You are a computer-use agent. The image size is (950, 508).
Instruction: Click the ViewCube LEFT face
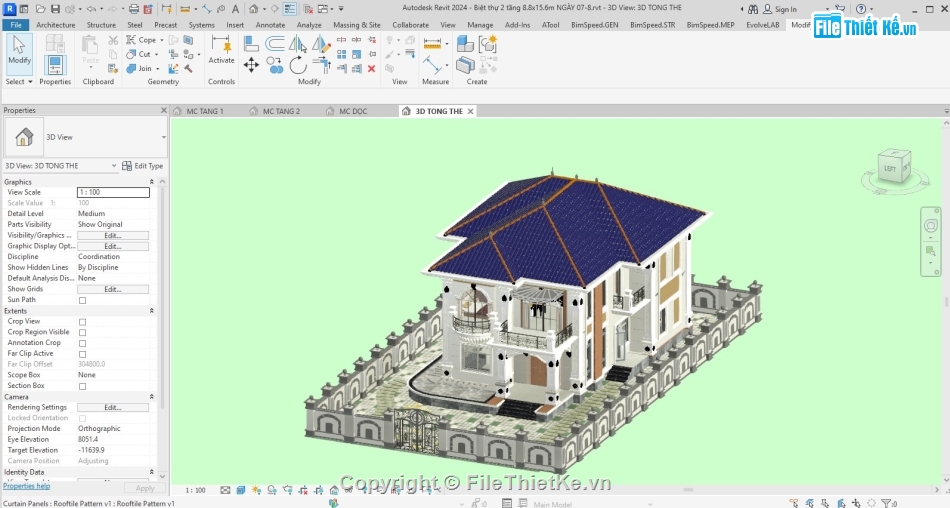890,169
